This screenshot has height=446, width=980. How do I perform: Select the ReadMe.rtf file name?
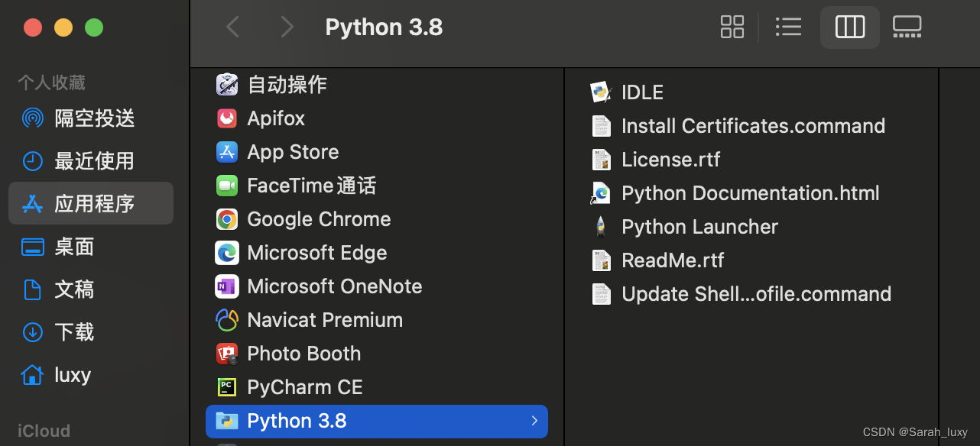(673, 260)
